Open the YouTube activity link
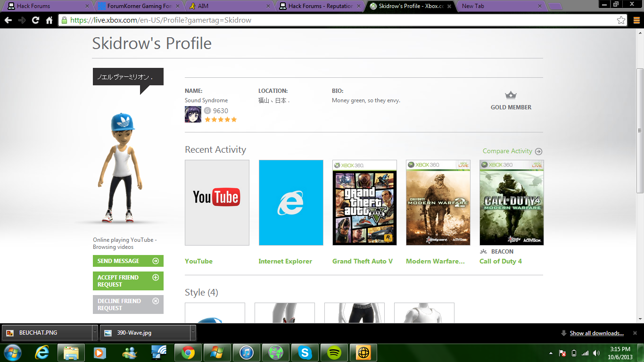644x362 pixels. point(198,261)
